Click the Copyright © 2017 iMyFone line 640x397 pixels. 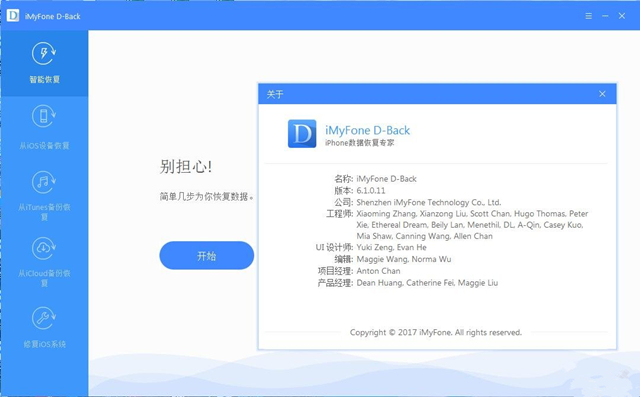pos(436,333)
